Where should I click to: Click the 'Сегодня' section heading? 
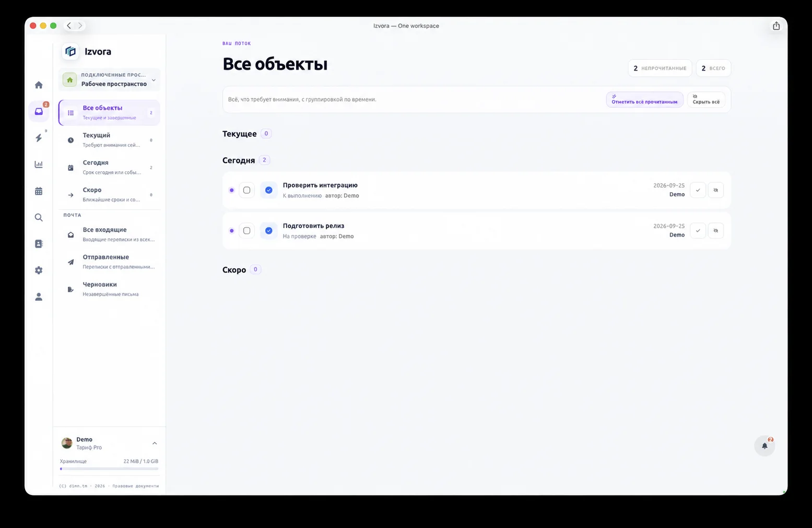tap(239, 160)
